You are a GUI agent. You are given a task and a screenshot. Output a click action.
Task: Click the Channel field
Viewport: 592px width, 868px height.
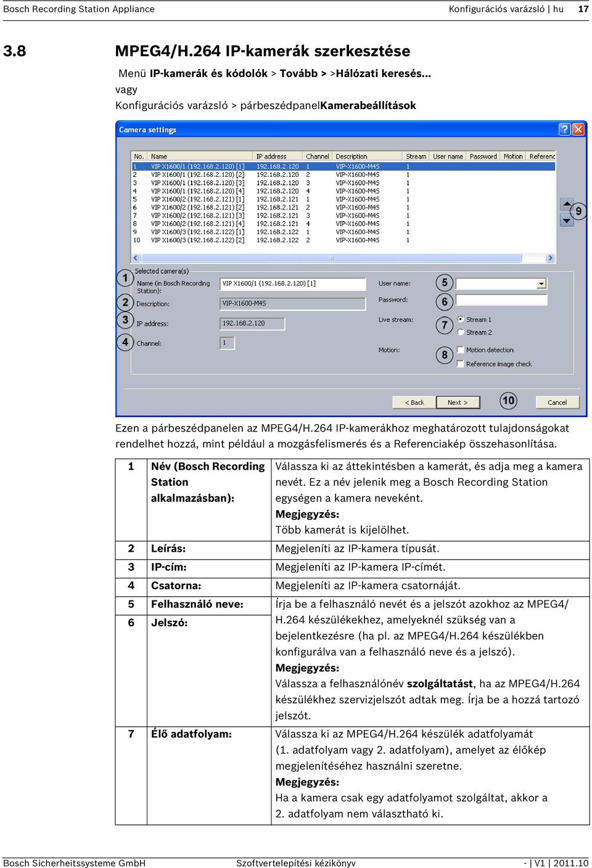click(227, 343)
